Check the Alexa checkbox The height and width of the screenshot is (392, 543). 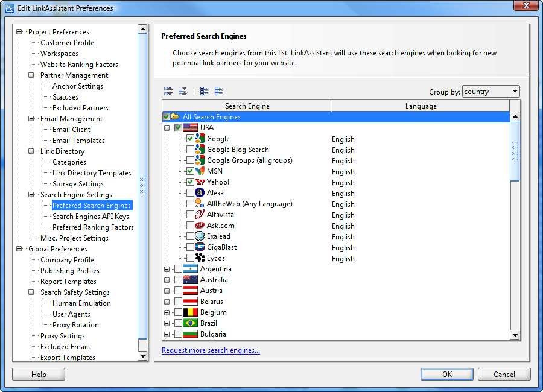[190, 193]
